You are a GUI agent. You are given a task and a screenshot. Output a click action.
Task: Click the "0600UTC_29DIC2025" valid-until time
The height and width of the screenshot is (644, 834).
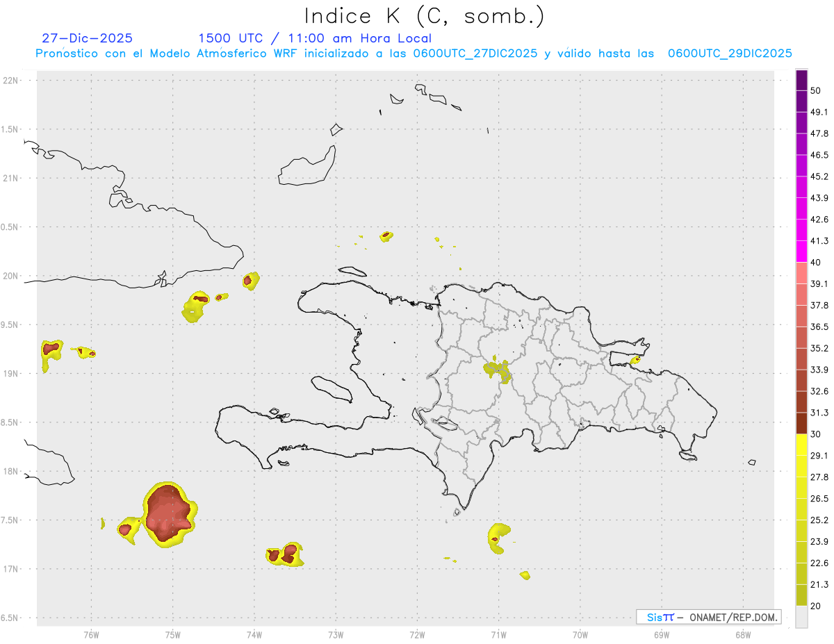coord(730,53)
